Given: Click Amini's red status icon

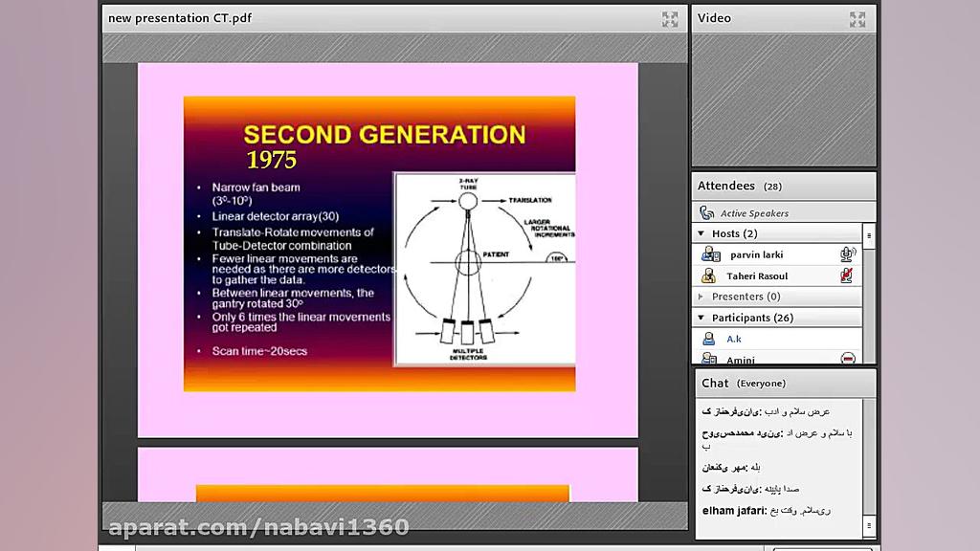Looking at the screenshot, I should pyautogui.click(x=848, y=359).
